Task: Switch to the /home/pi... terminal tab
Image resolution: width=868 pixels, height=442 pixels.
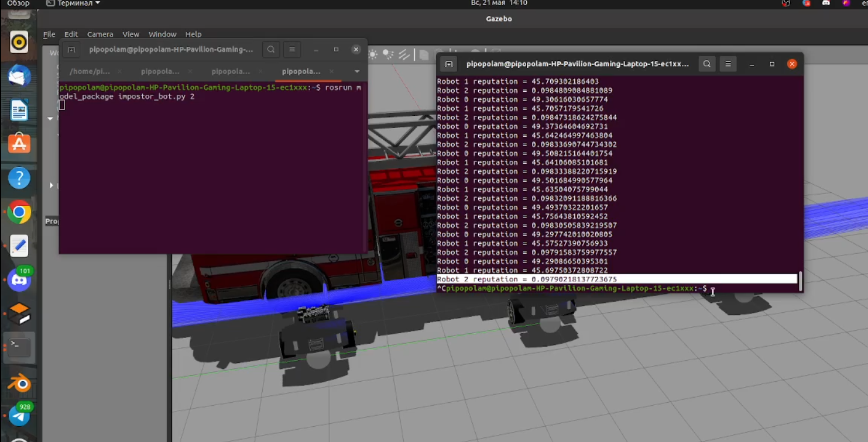Action: pyautogui.click(x=90, y=71)
